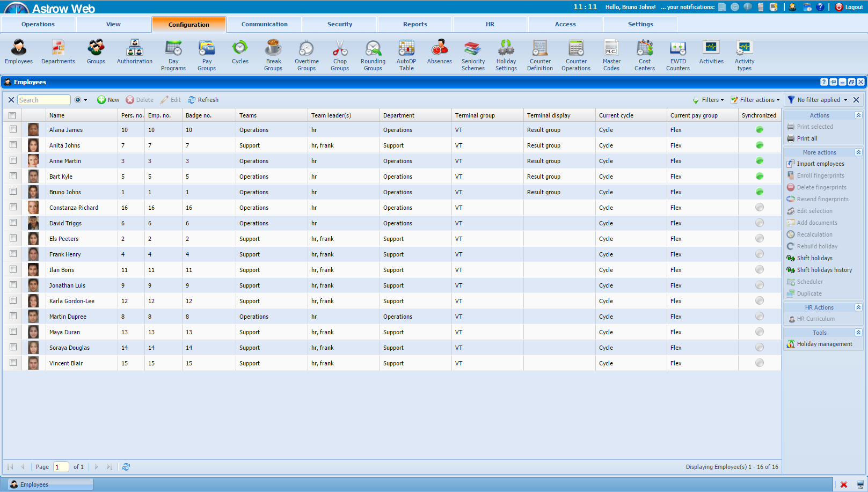Open the Departments configuration icon
The image size is (868, 492).
click(58, 49)
